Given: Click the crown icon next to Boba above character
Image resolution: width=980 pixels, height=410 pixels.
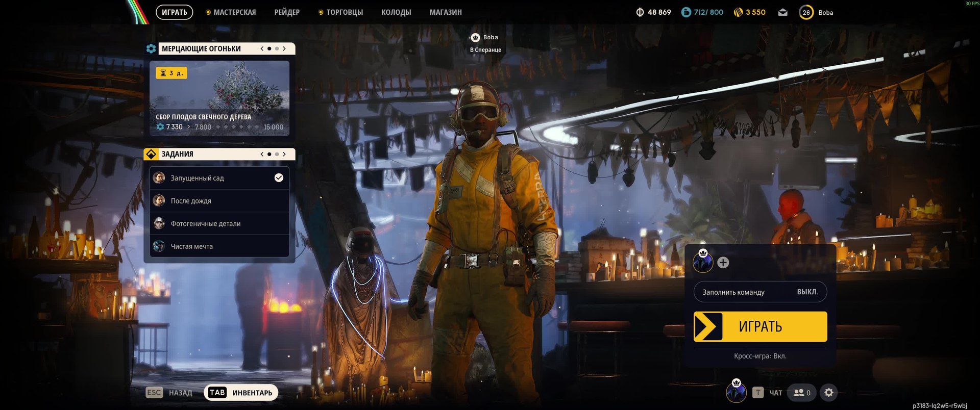Looking at the screenshot, I should pyautogui.click(x=475, y=37).
